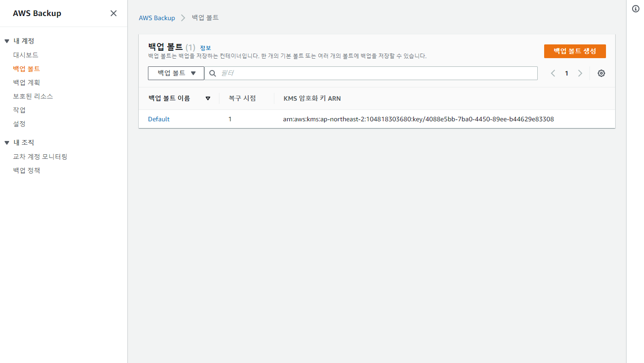This screenshot has height=363, width=644.
Task: Open 보호된 리소스 page
Action: (33, 96)
